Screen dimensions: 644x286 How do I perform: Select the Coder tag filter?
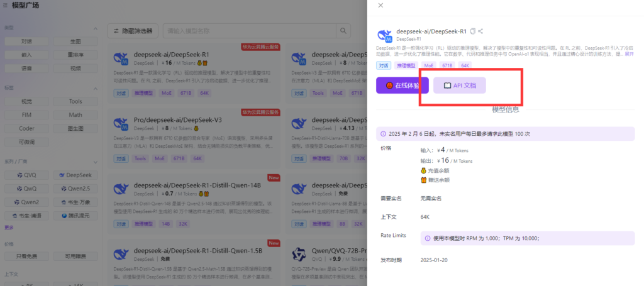pyautogui.click(x=26, y=128)
